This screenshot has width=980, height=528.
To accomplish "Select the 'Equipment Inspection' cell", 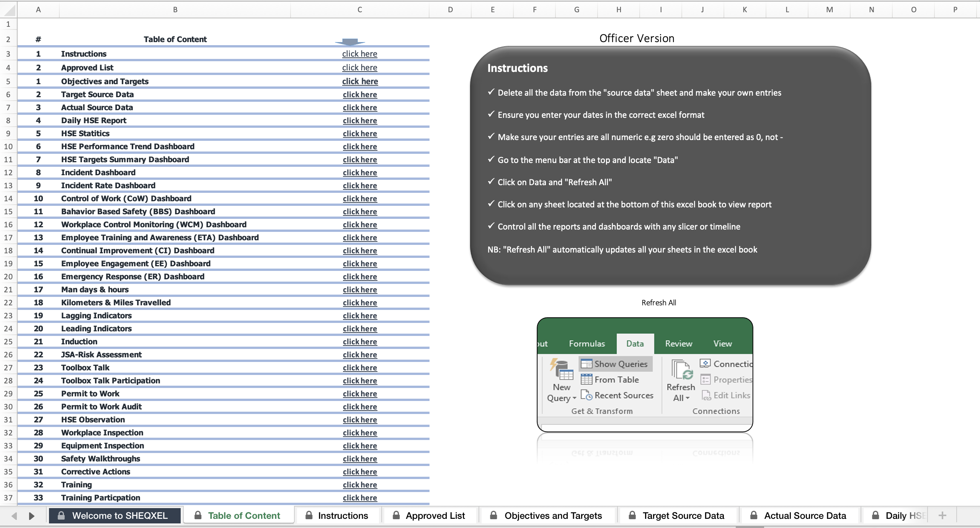I will click(175, 446).
